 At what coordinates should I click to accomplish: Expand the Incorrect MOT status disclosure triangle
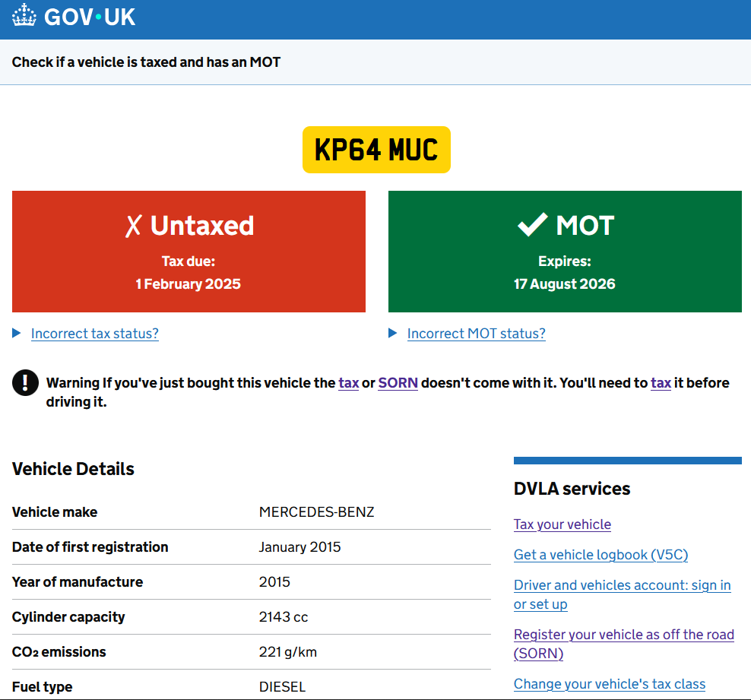click(x=393, y=333)
